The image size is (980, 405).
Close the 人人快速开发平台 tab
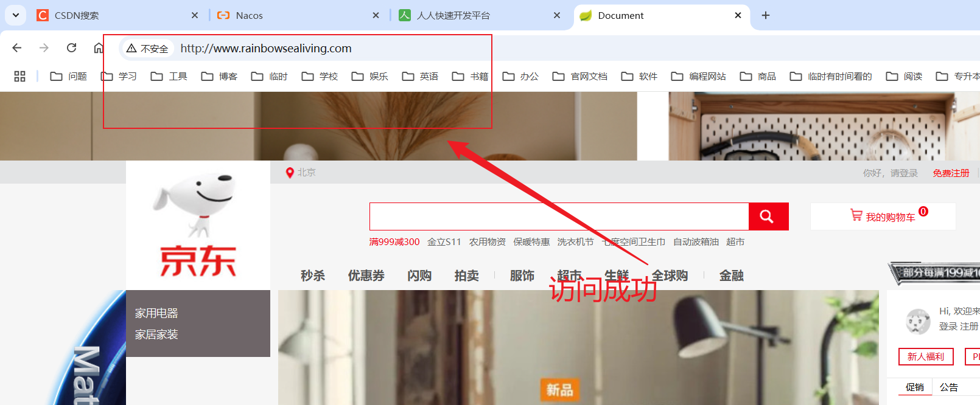557,15
